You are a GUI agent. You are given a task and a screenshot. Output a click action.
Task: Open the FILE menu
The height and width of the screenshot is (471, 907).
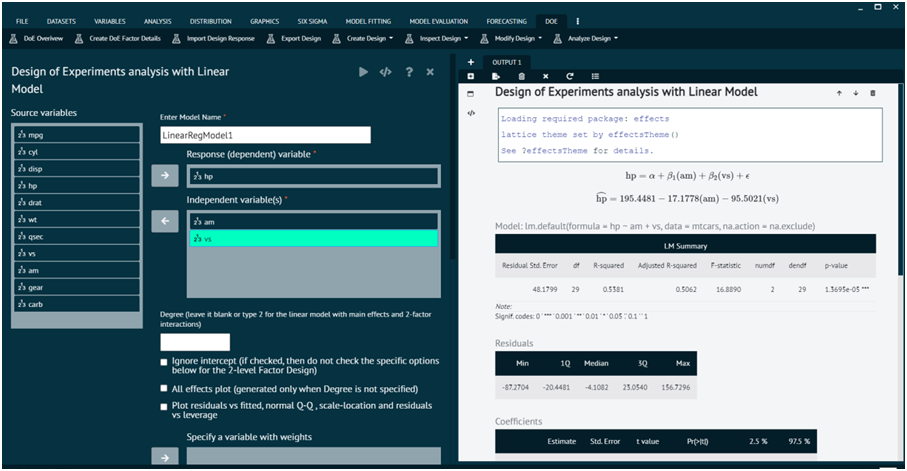point(22,21)
